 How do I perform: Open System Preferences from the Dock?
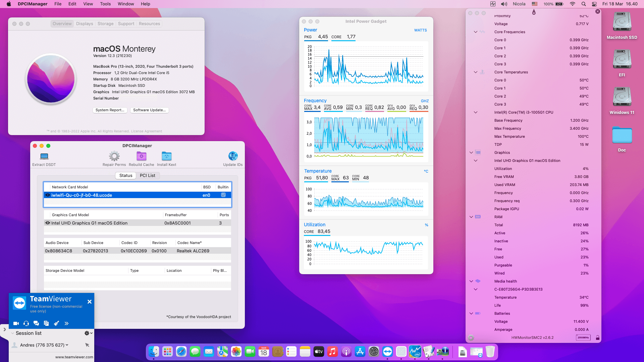(x=374, y=352)
